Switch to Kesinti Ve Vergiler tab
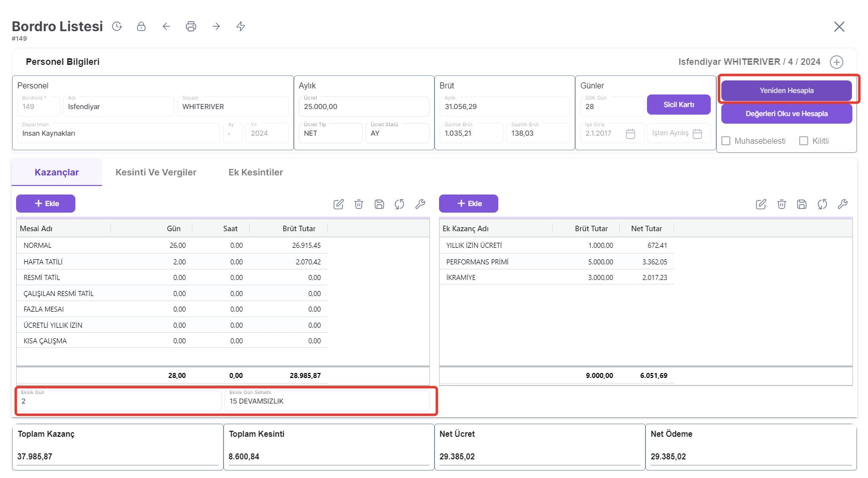 coord(156,172)
